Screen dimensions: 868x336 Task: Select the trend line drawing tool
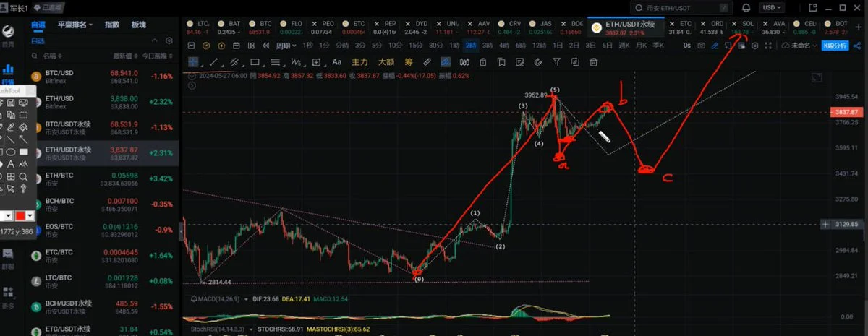click(214, 62)
